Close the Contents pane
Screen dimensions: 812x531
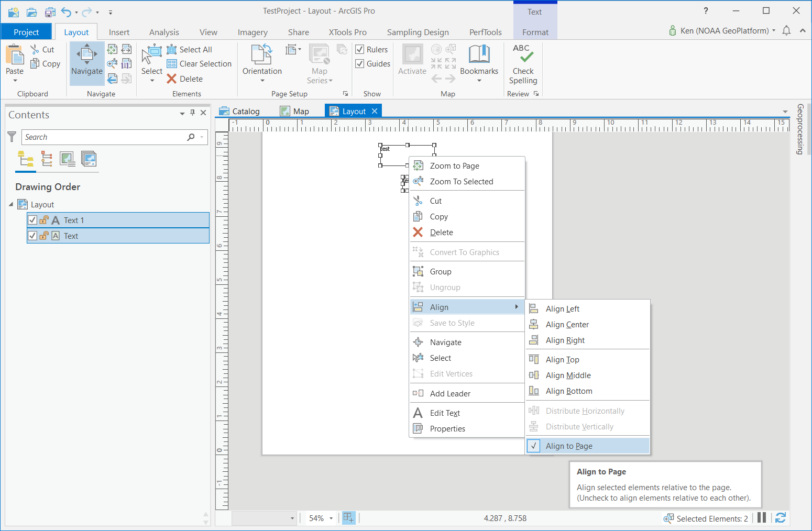tap(203, 113)
